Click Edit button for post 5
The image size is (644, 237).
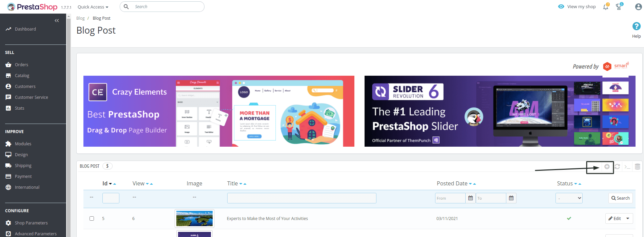(x=614, y=218)
